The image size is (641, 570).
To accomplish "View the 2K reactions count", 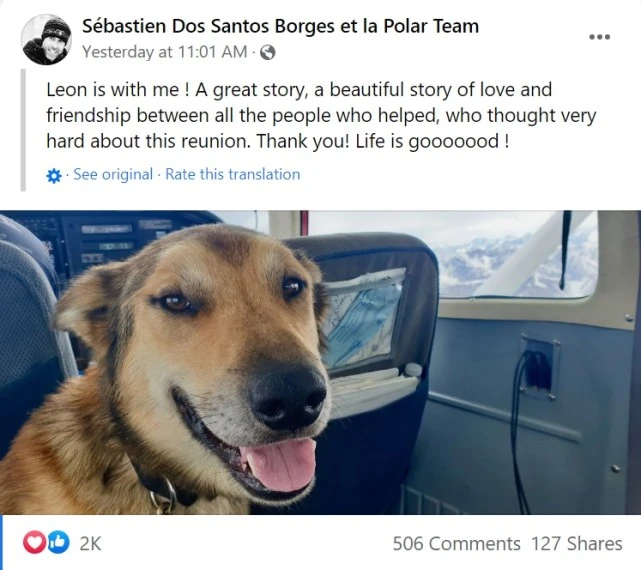I will tap(90, 543).
